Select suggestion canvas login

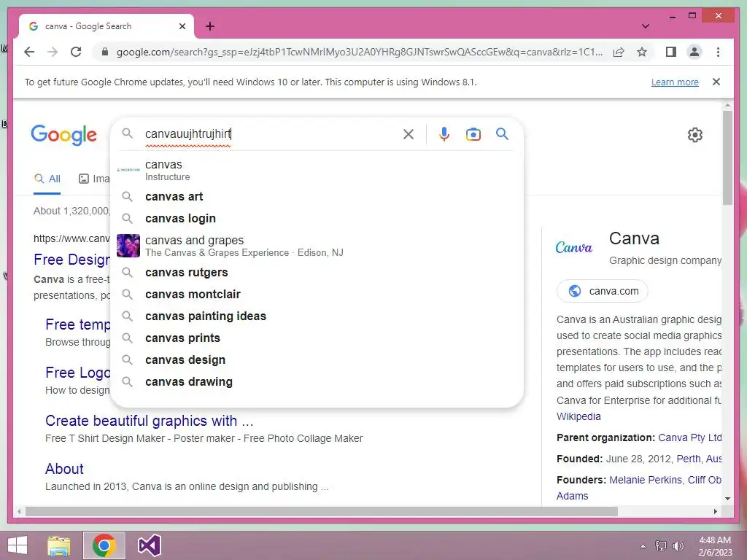317,218
